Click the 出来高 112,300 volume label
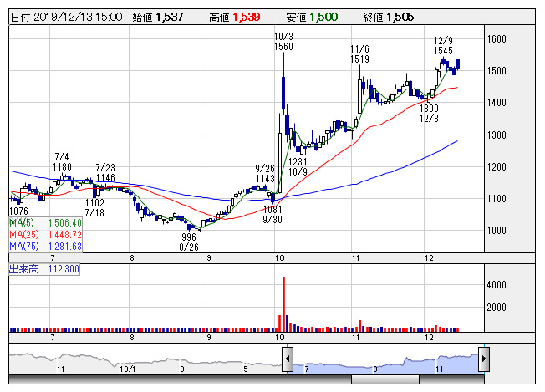 [44, 269]
